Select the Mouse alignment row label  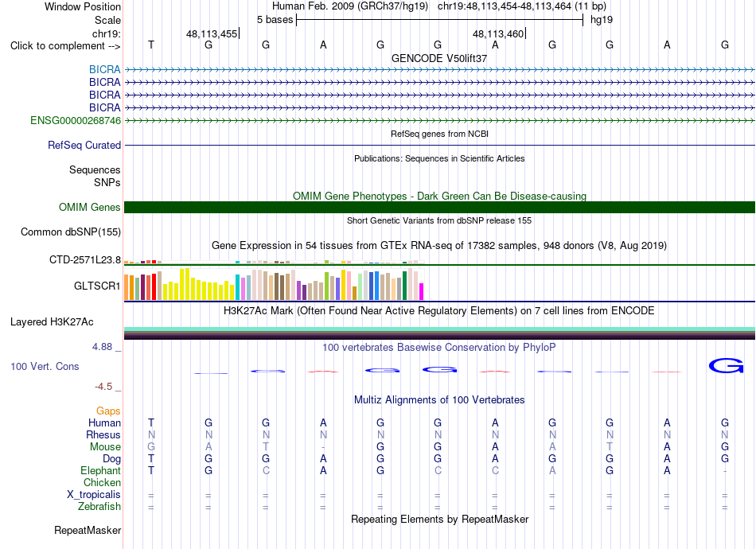tap(105, 447)
